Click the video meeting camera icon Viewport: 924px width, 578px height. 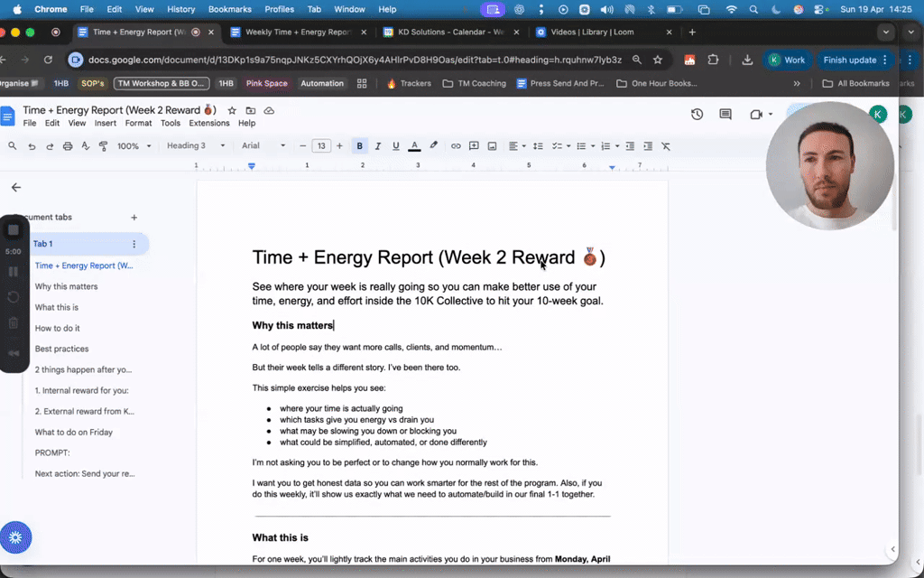(x=757, y=115)
